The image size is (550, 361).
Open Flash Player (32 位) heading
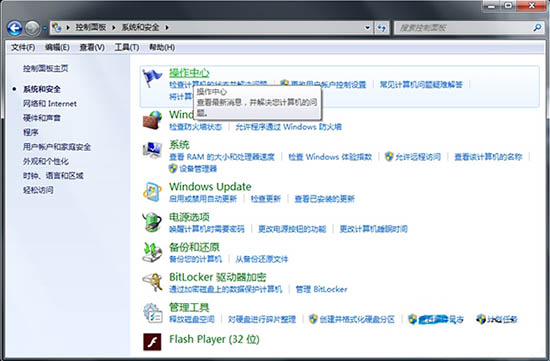pyautogui.click(x=214, y=339)
